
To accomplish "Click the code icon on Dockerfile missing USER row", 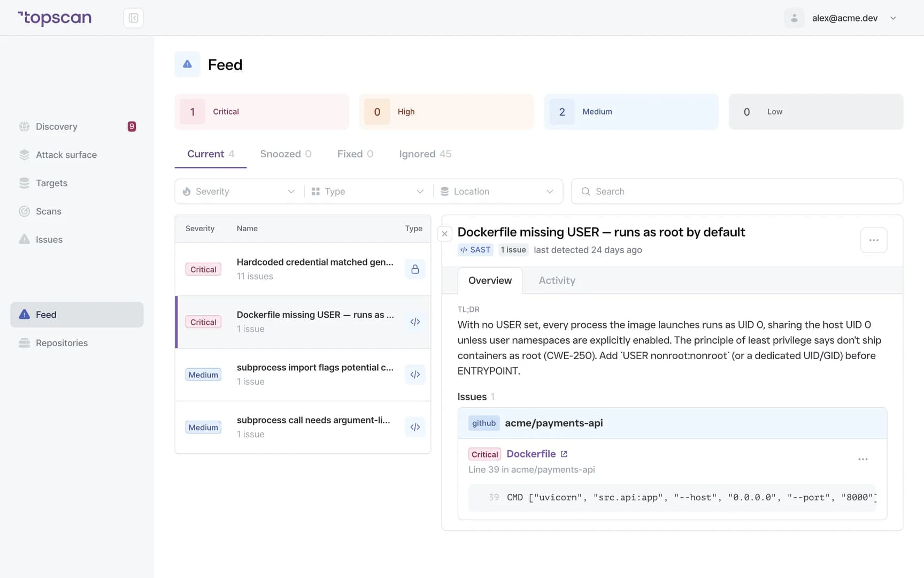I will click(x=415, y=322).
